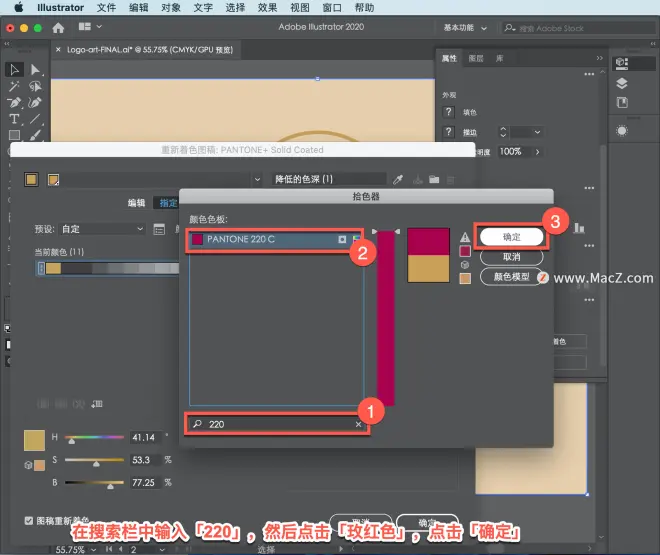Viewport: 660px width, 555px height.
Task: Open the Layers panel icon in dock
Action: click(x=622, y=83)
